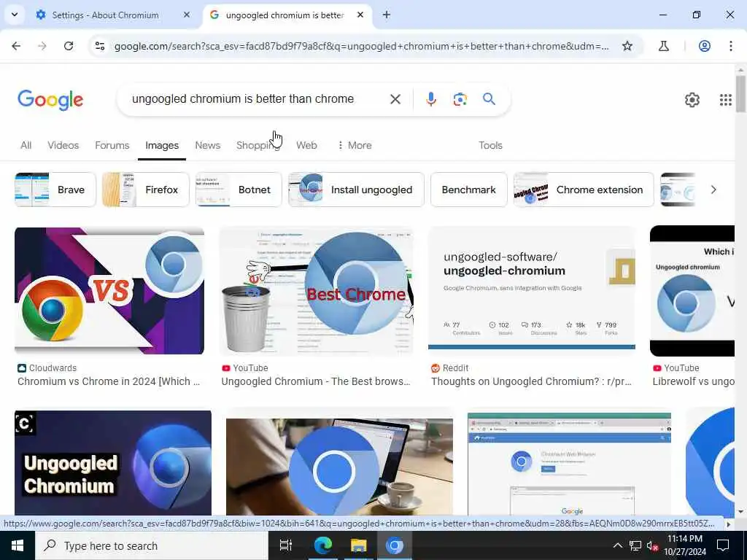This screenshot has height=560, width=747.
Task: Open the Google apps grid
Action: tap(726, 100)
